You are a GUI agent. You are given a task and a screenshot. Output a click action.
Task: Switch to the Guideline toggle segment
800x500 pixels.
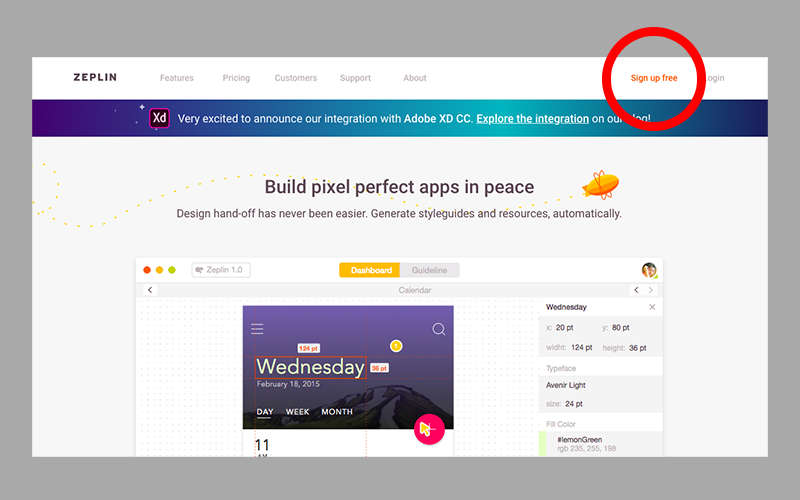point(430,270)
